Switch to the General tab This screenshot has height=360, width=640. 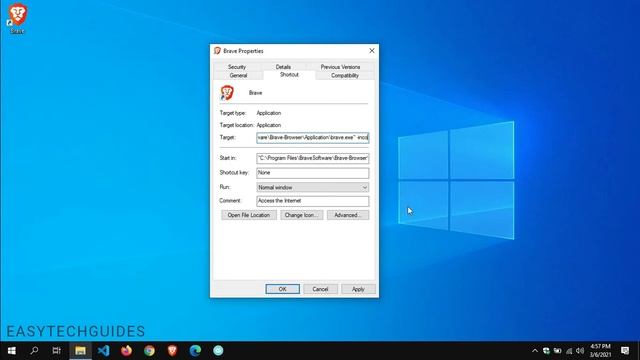click(x=238, y=76)
